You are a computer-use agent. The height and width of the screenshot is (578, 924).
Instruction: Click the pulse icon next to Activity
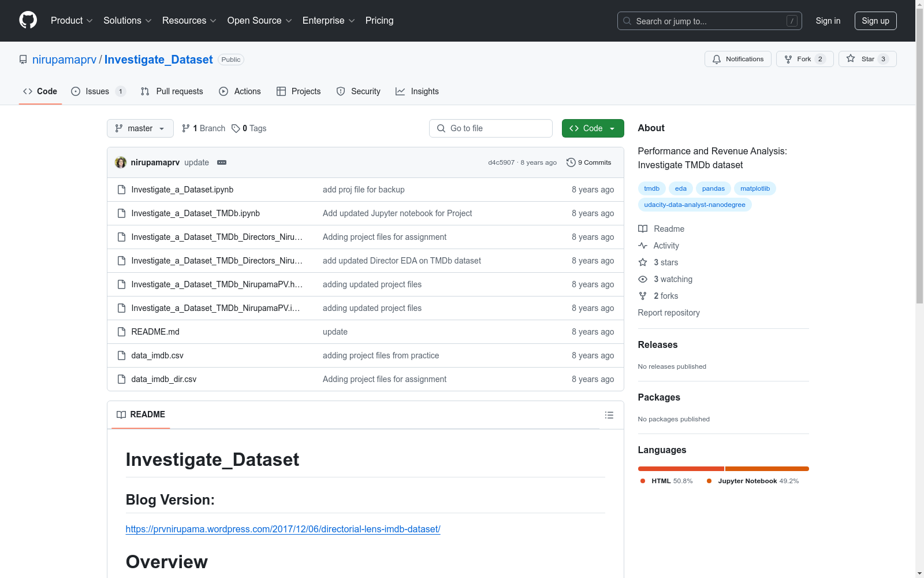(x=643, y=246)
